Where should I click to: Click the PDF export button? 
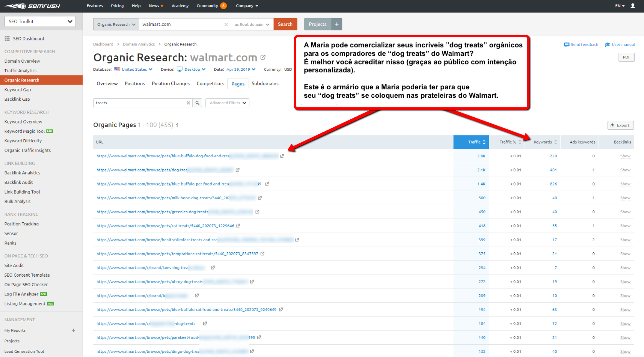click(x=626, y=57)
